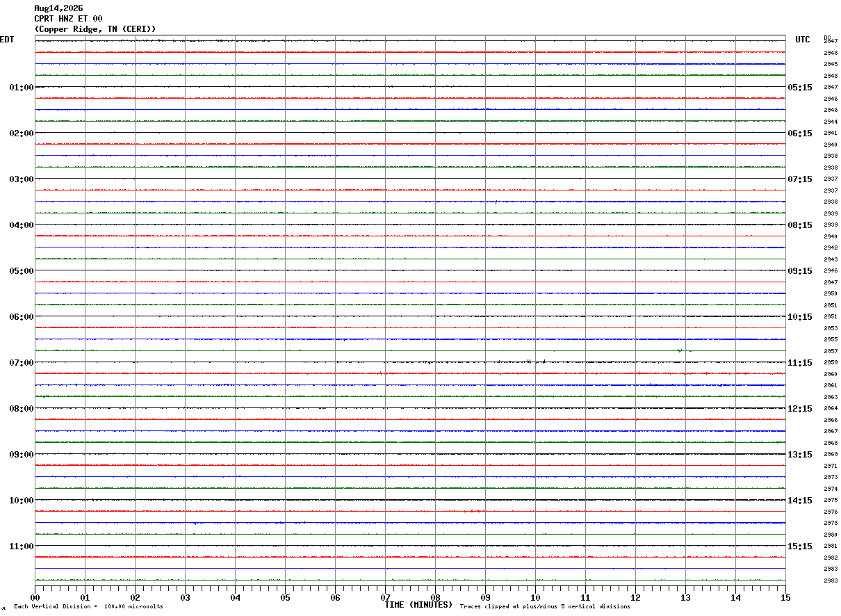Click the DC offset value 2959
The height and width of the screenshot is (616, 841).
pos(831,363)
